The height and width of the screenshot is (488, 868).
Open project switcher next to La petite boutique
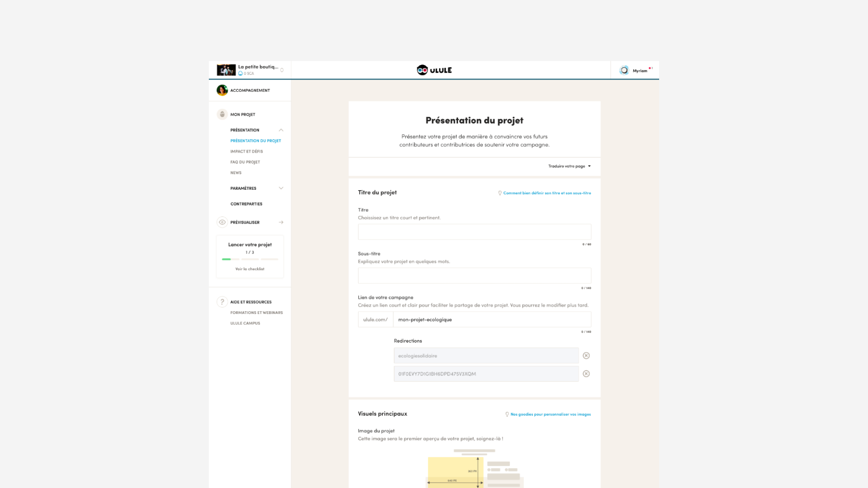pos(282,70)
